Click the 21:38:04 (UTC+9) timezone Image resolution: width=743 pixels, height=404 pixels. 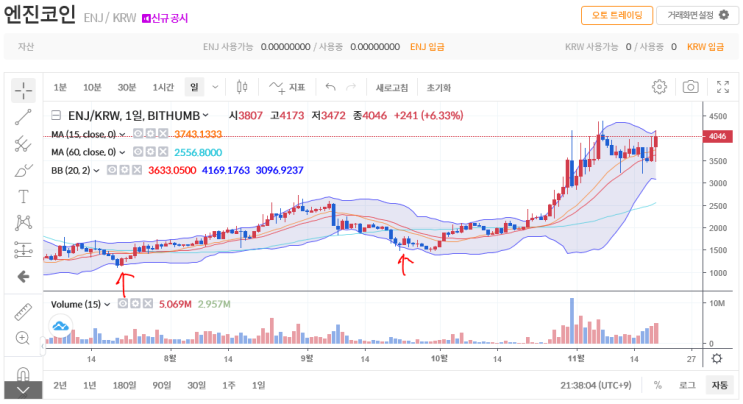596,386
